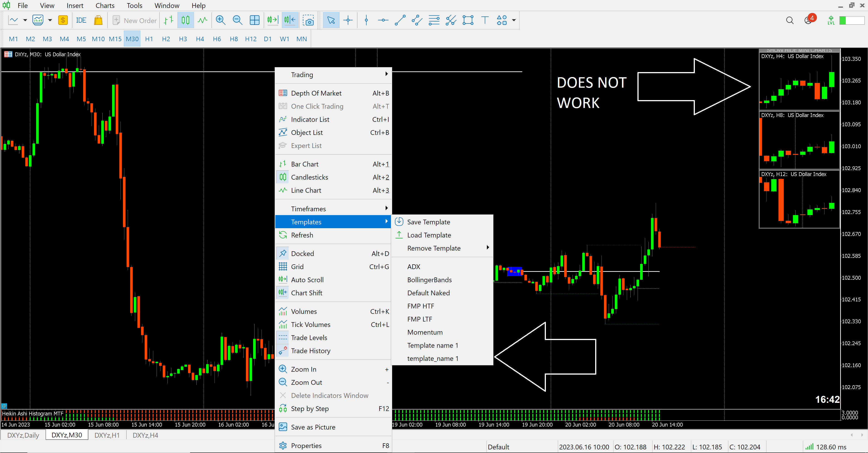
Task: Toggle Chart Shift in context menu
Action: pos(306,293)
